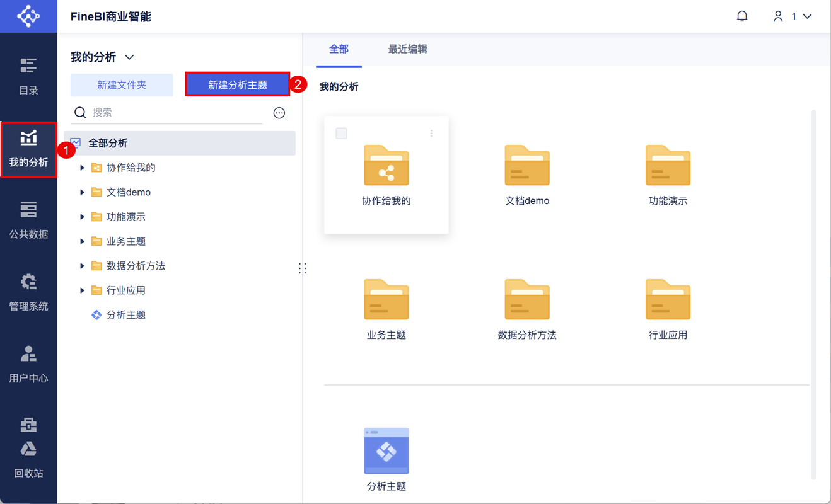Go to 用户中心
This screenshot has width=831, height=504.
(x=28, y=364)
